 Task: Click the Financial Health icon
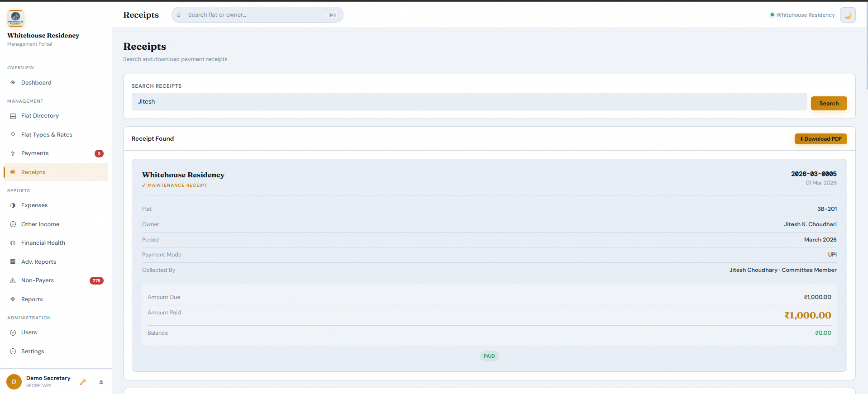point(13,243)
